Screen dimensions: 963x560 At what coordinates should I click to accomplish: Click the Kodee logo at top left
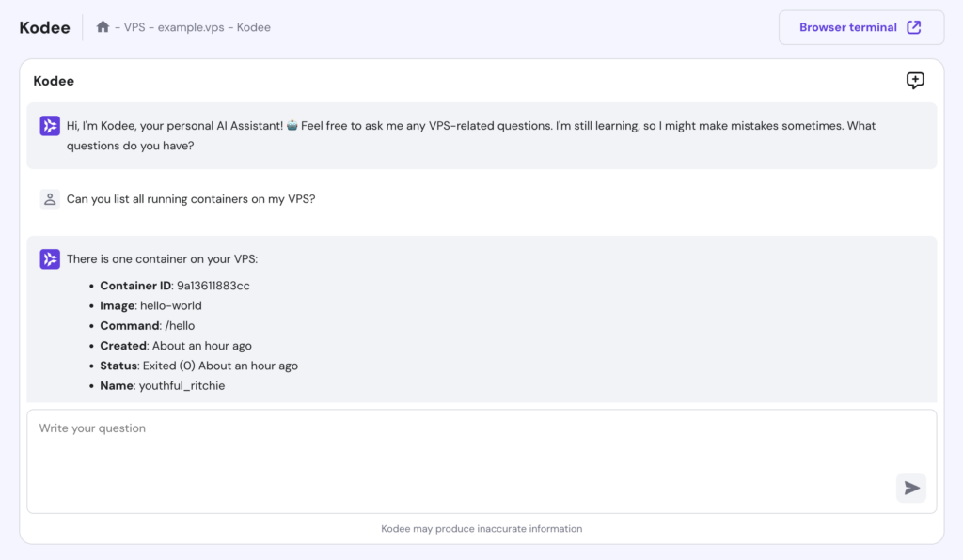pos(44,27)
